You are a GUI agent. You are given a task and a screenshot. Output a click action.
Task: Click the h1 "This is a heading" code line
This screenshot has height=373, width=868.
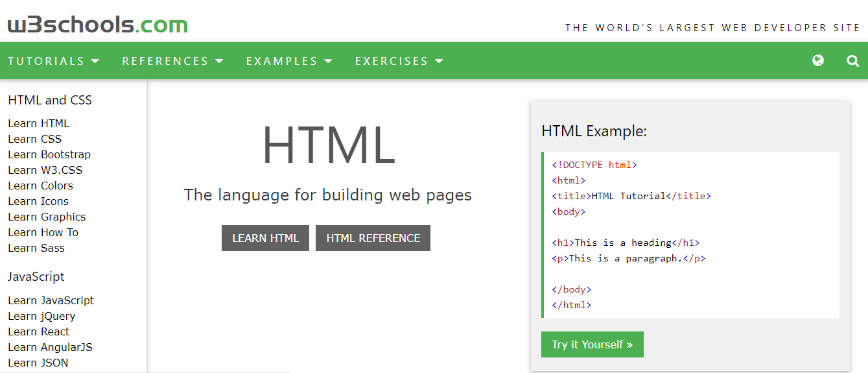tap(626, 243)
